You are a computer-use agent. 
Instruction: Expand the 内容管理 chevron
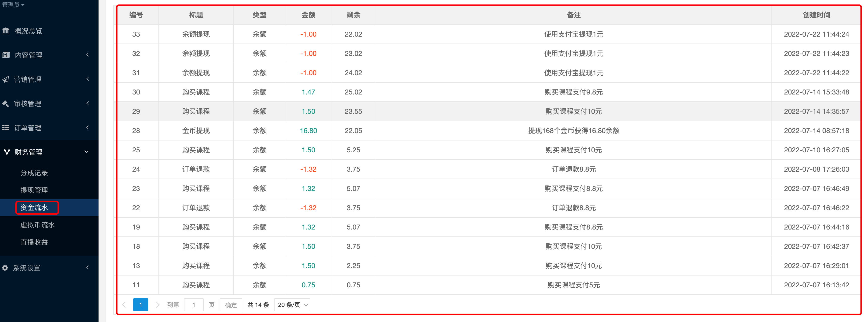coord(88,55)
